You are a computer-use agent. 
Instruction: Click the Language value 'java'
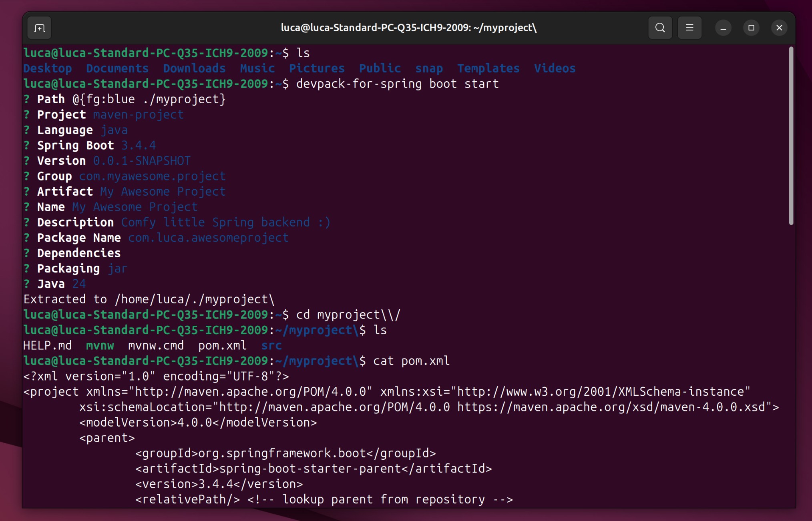click(x=114, y=130)
